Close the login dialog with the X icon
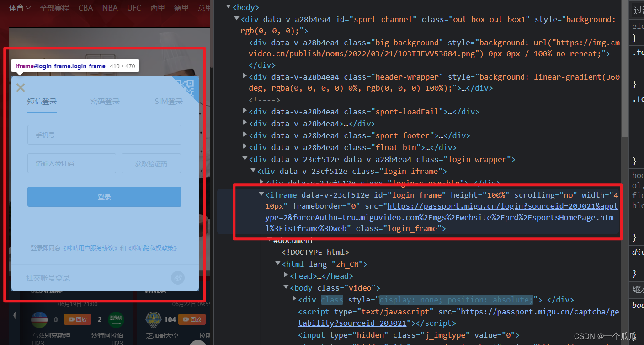This screenshot has width=644, height=345. [x=21, y=87]
